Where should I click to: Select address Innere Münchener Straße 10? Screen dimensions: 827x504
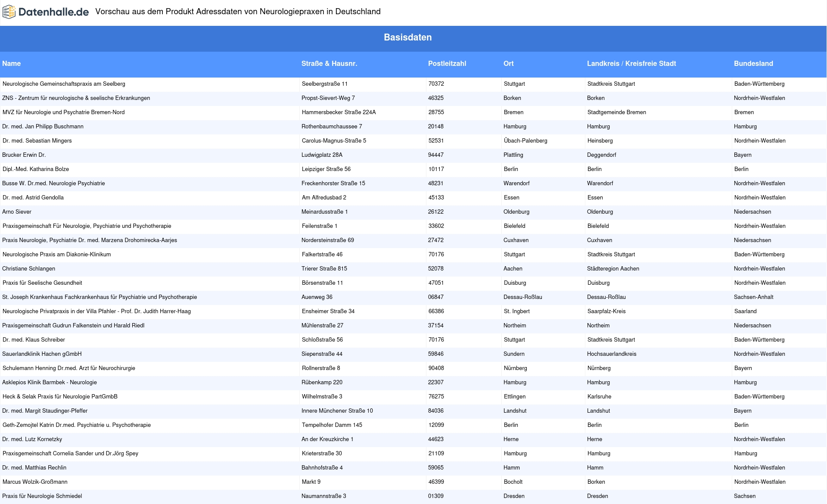pyautogui.click(x=337, y=411)
